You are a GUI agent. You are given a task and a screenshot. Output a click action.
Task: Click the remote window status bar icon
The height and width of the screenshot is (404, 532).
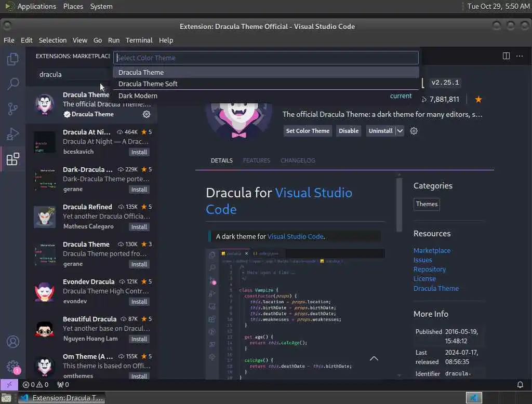click(9, 385)
